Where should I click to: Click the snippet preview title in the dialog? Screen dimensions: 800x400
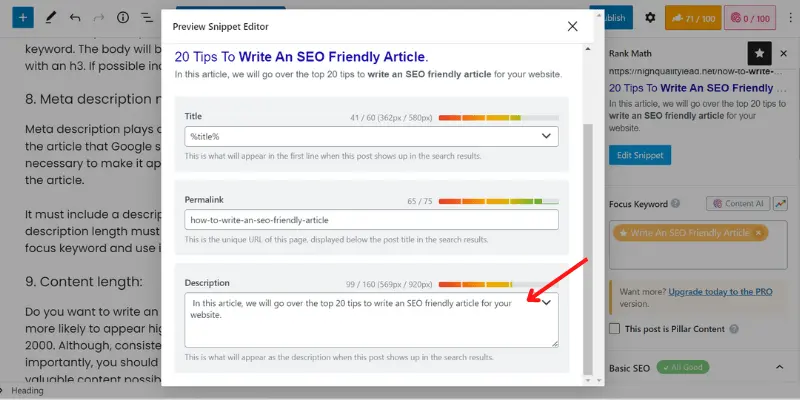tap(302, 57)
